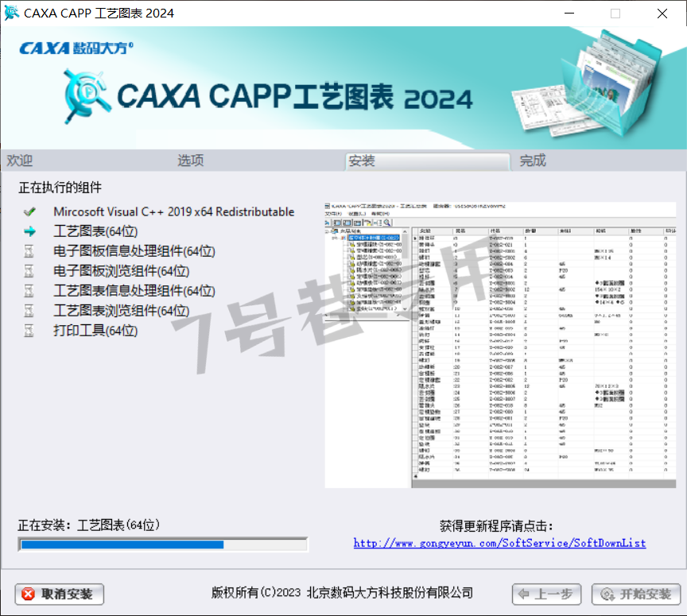Click the 开始安装 button
The image size is (687, 616).
636,595
